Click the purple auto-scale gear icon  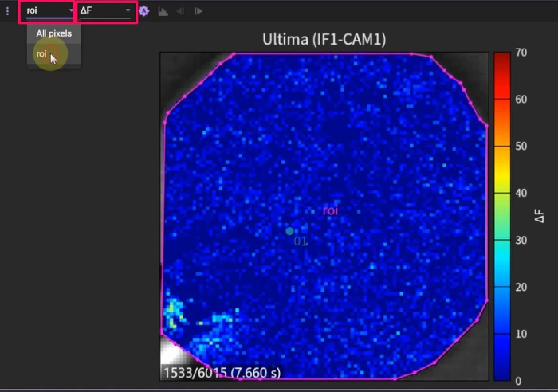point(143,11)
